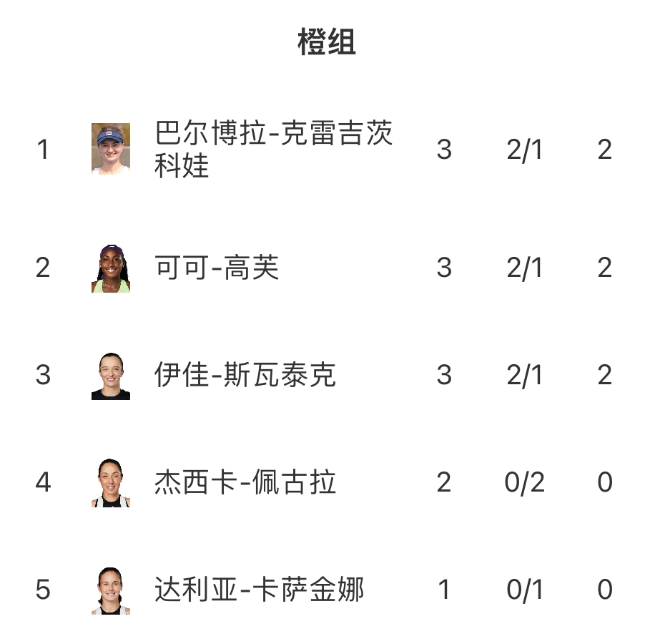The height and width of the screenshot is (644, 660).
Task: Tap player name 达利亚-卡萨金娜
Action: pos(259,590)
